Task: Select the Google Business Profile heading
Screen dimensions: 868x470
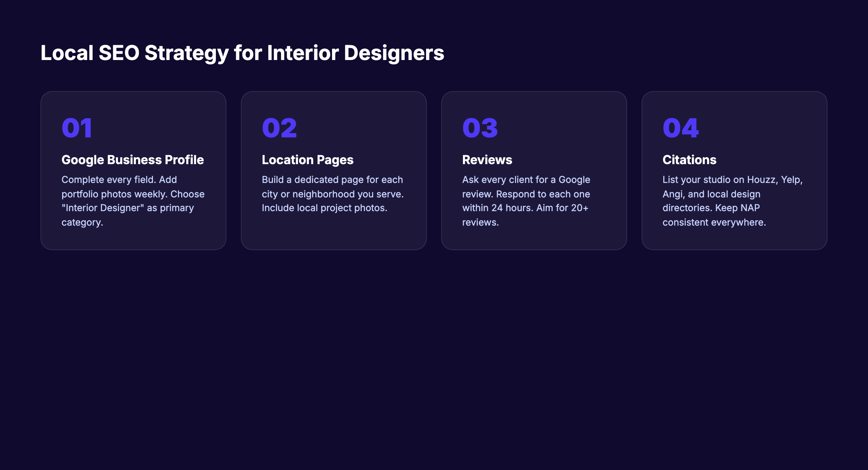Action: point(133,159)
